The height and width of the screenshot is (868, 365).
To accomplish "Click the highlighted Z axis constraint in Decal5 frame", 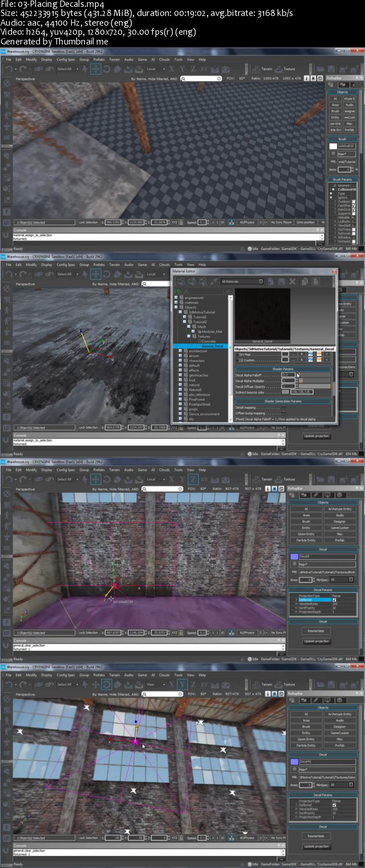I will click(193, 479).
